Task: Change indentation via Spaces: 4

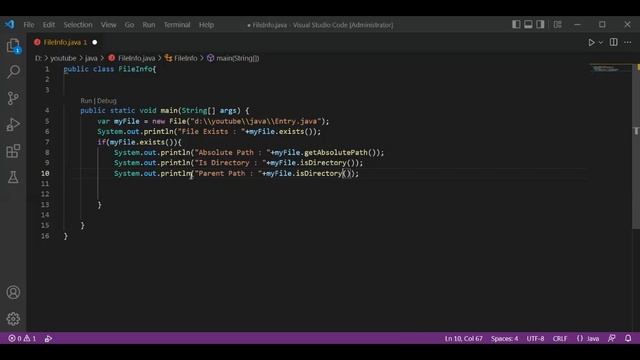Action: click(x=504, y=338)
